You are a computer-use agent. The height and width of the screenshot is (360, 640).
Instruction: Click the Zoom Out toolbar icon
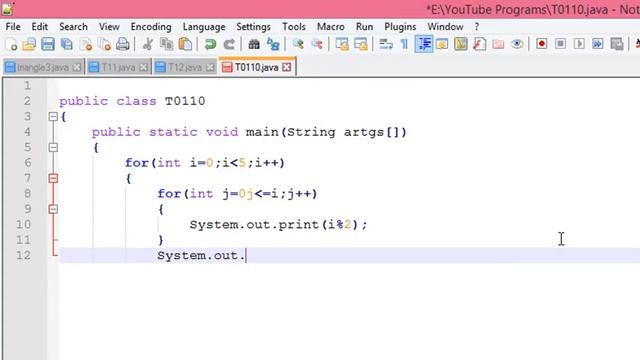[x=317, y=44]
